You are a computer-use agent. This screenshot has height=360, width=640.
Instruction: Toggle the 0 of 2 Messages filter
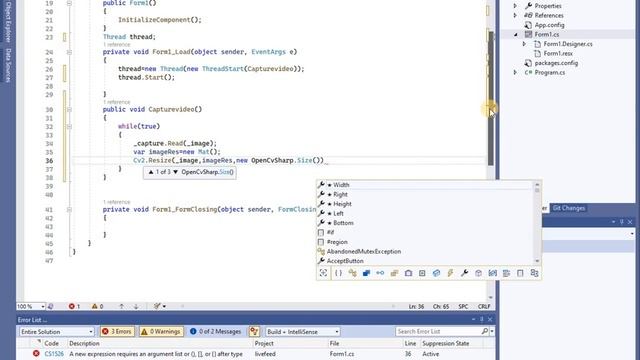[216, 331]
